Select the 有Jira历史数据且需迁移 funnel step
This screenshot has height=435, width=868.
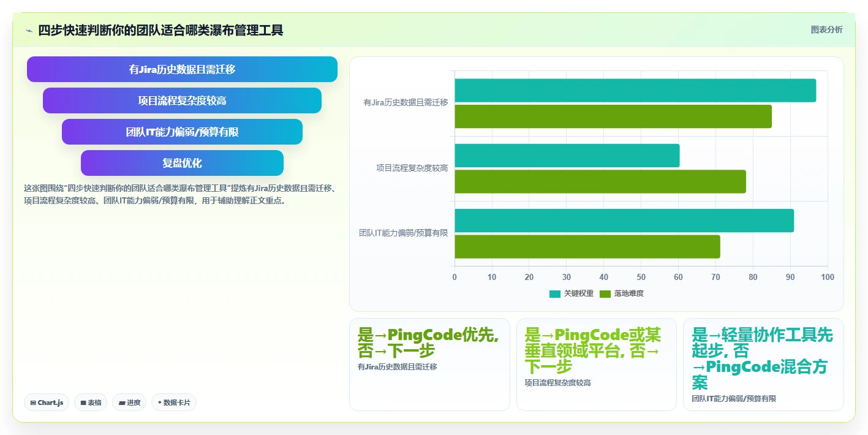pyautogui.click(x=182, y=69)
